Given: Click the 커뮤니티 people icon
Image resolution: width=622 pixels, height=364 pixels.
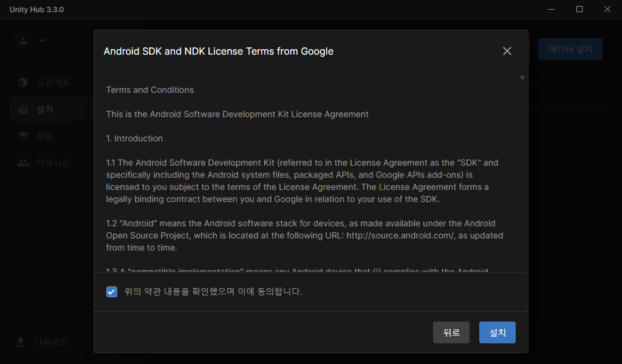Looking at the screenshot, I should (x=23, y=163).
